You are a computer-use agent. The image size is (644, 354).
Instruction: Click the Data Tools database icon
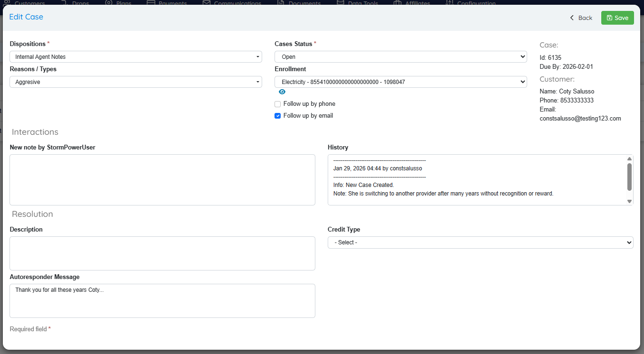pyautogui.click(x=340, y=3)
